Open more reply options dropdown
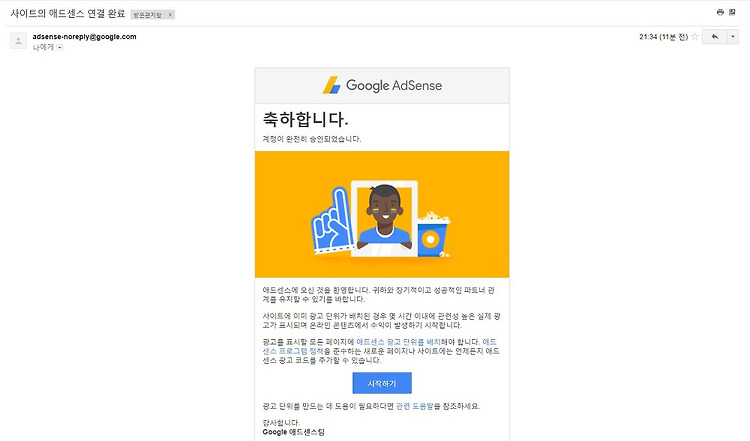The width and height of the screenshot is (750, 441). (x=733, y=37)
